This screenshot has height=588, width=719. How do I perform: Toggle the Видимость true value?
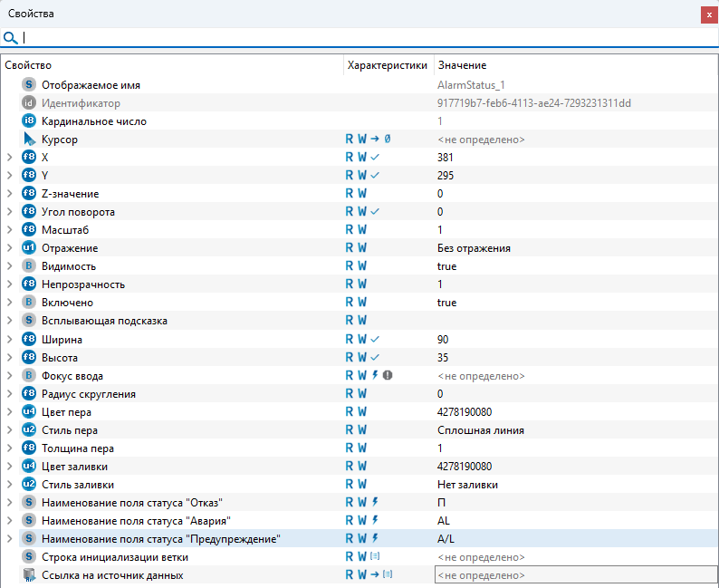(x=446, y=266)
